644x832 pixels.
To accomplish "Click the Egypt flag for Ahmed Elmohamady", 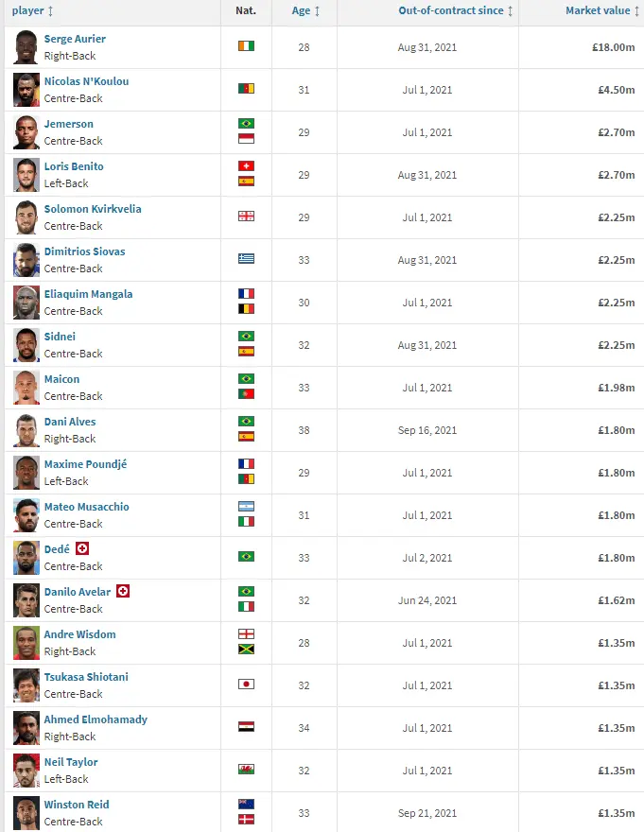I will [246, 728].
